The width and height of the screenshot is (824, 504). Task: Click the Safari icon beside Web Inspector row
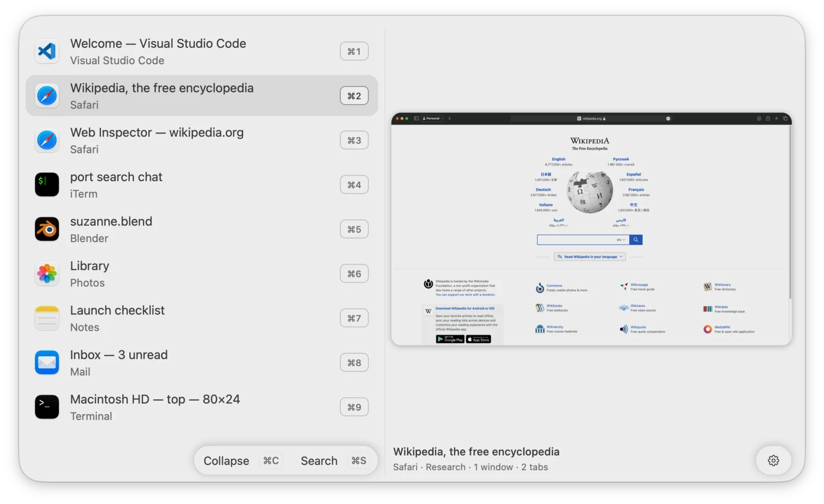[47, 140]
